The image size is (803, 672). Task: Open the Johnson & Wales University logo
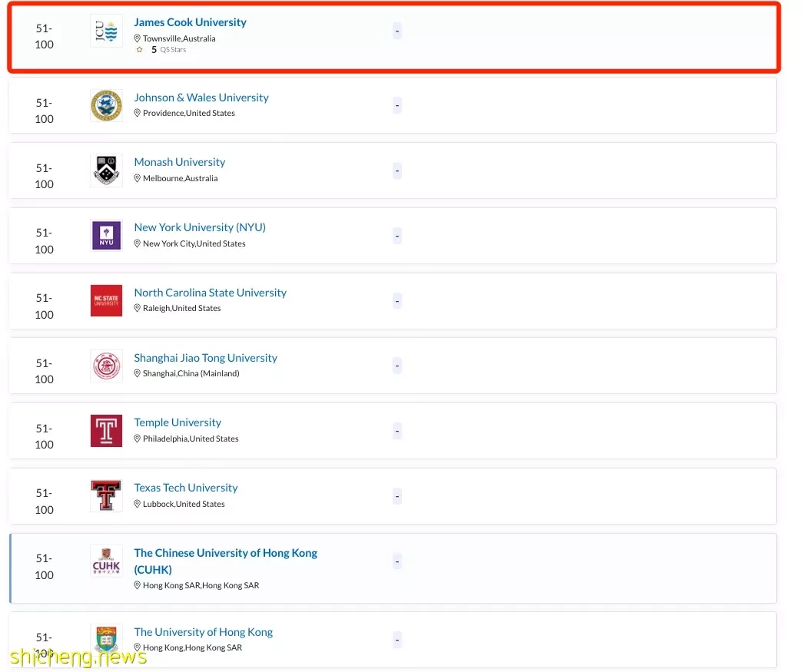click(106, 105)
